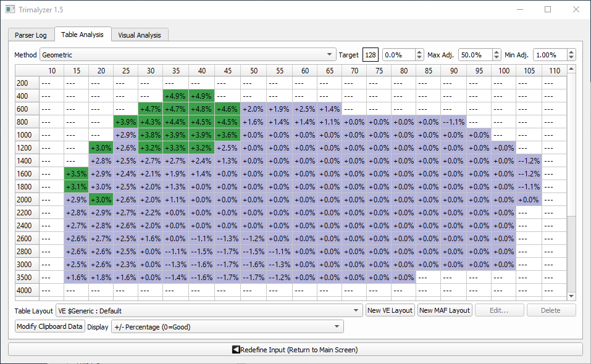Click Modify Clipboard Data button

point(49,326)
